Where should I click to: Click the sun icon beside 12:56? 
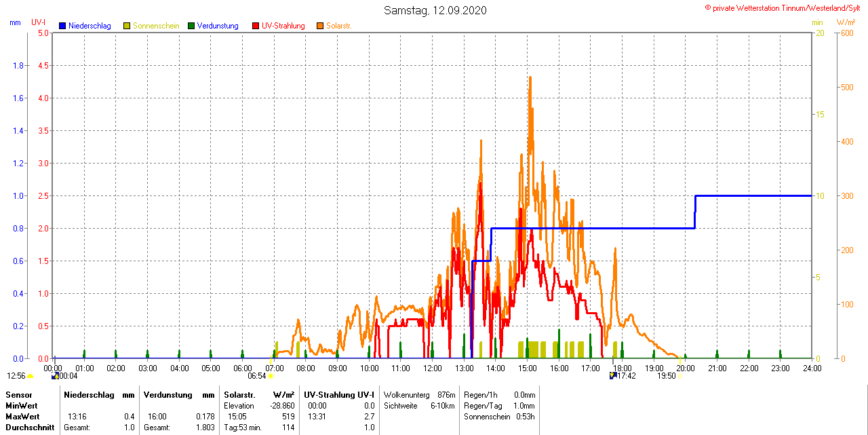(30, 376)
